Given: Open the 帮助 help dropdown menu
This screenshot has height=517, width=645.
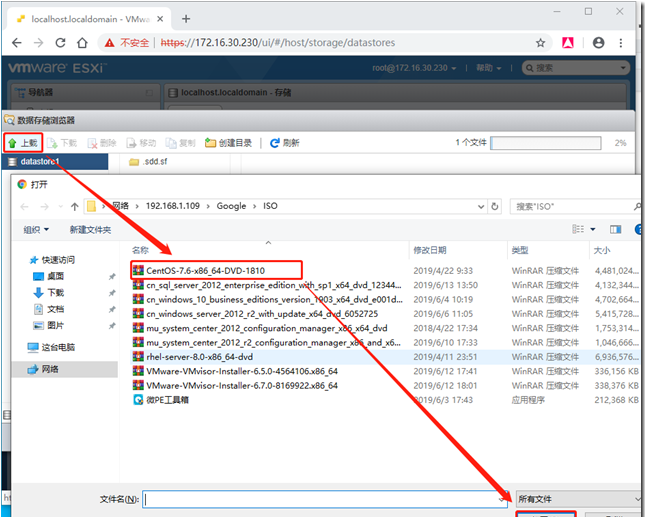Looking at the screenshot, I should click(488, 68).
